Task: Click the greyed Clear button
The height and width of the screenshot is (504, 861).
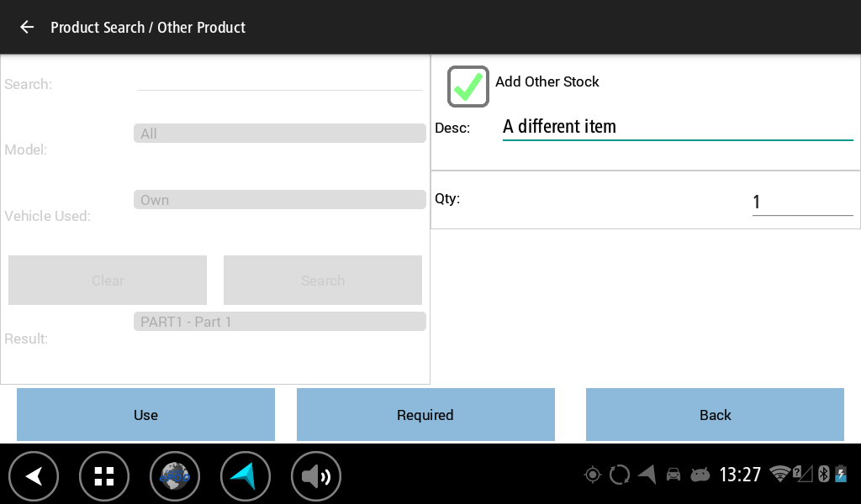Action: click(108, 281)
